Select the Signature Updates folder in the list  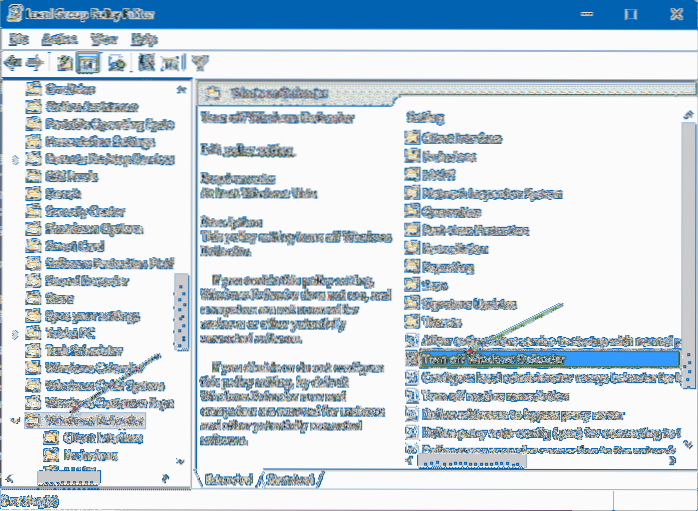pyautogui.click(x=455, y=303)
